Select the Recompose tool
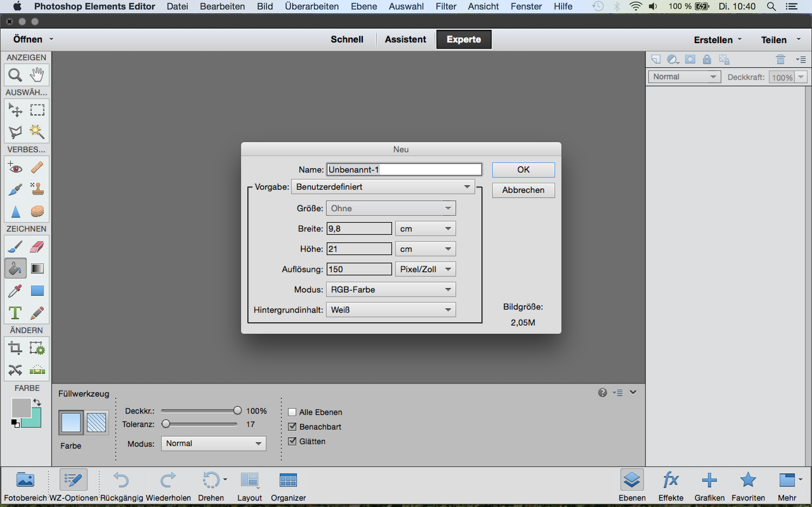 pyautogui.click(x=37, y=348)
